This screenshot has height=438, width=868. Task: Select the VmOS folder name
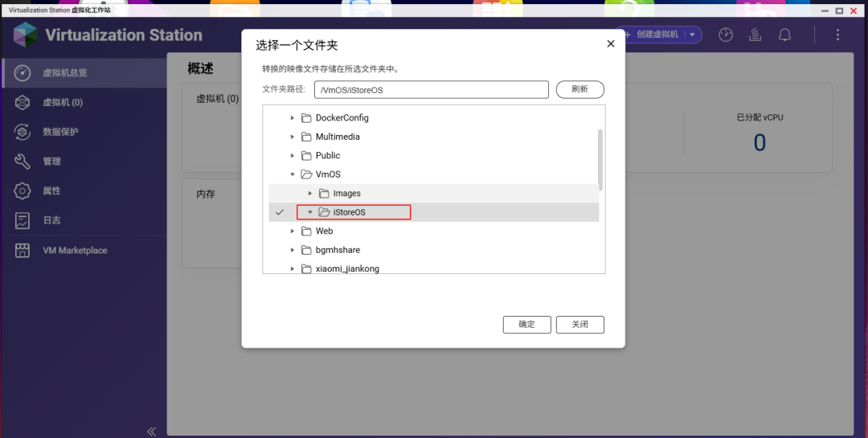coord(328,174)
